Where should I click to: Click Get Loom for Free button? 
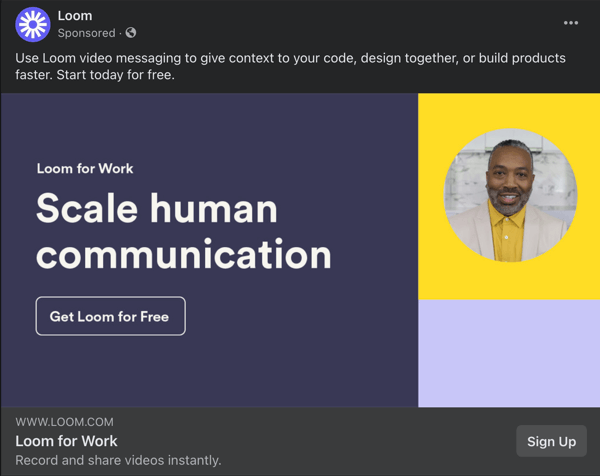[x=111, y=316]
